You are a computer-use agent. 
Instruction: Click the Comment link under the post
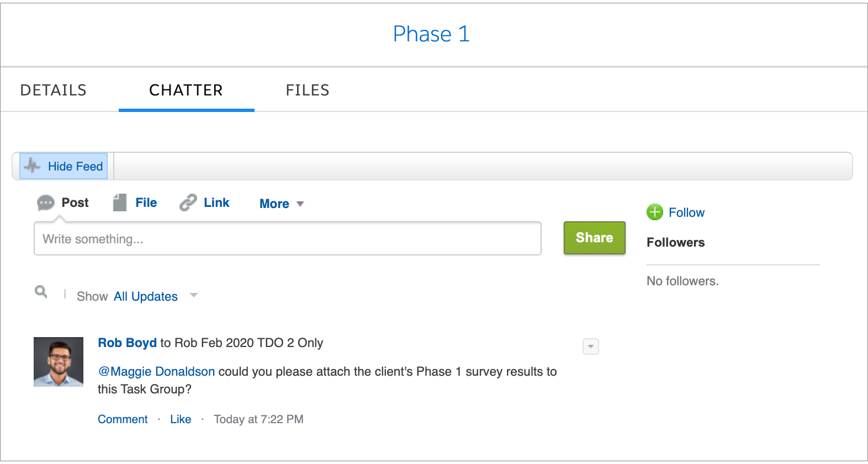123,419
